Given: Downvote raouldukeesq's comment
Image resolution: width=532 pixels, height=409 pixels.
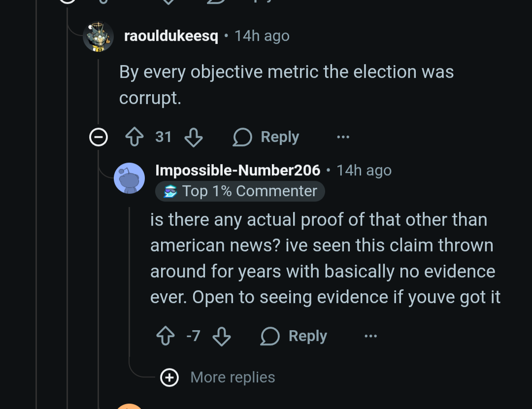Looking at the screenshot, I should (x=193, y=137).
